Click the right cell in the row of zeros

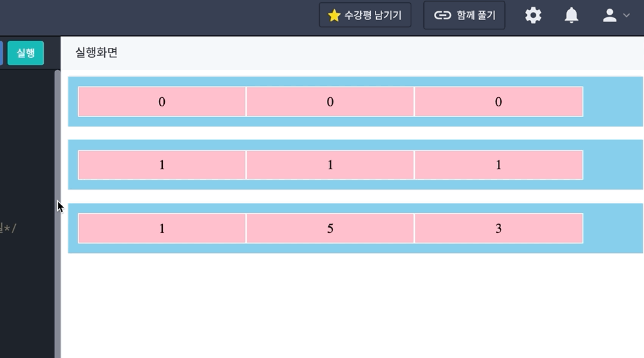[498, 102]
